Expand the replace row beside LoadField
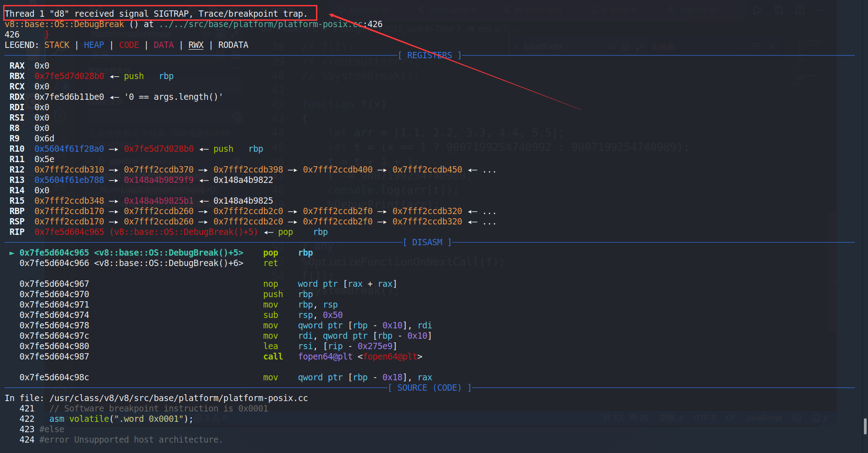The height and width of the screenshot is (453, 868). (x=515, y=47)
